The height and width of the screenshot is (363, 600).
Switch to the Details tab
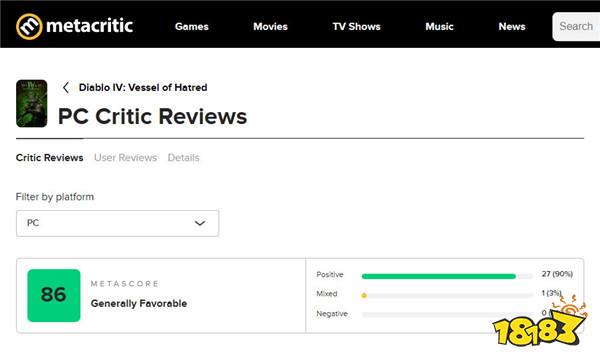coord(183,158)
